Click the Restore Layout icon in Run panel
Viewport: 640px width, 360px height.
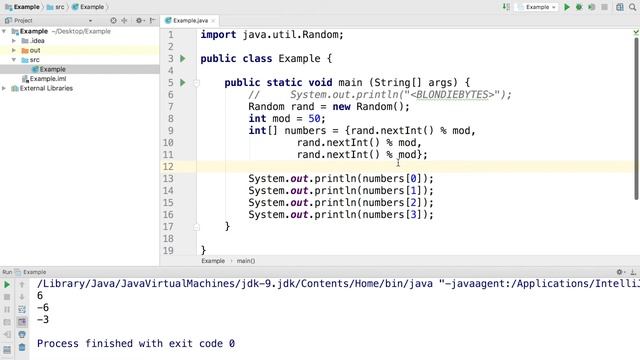(7, 350)
